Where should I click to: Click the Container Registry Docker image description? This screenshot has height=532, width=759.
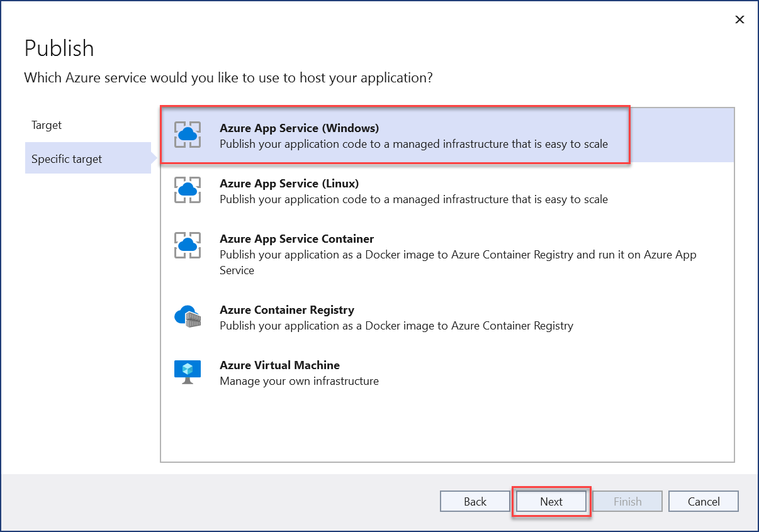pos(396,326)
